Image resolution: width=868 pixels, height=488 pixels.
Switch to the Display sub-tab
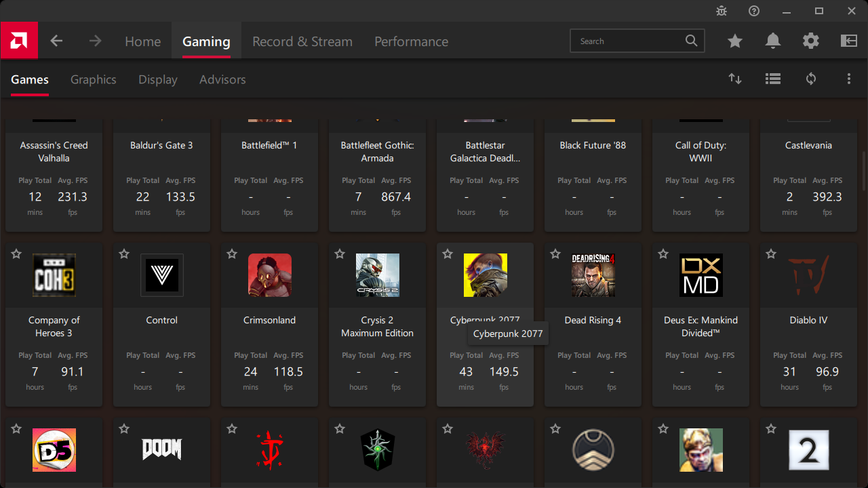(158, 79)
